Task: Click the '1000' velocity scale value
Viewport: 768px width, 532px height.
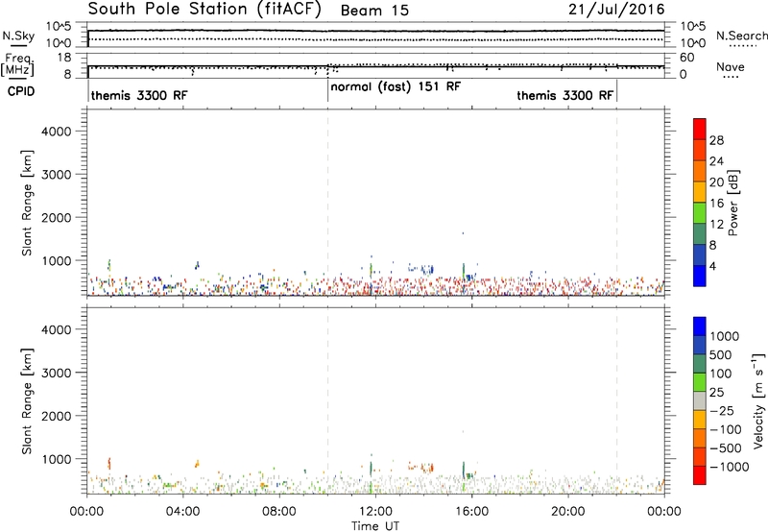Action: tap(725, 336)
